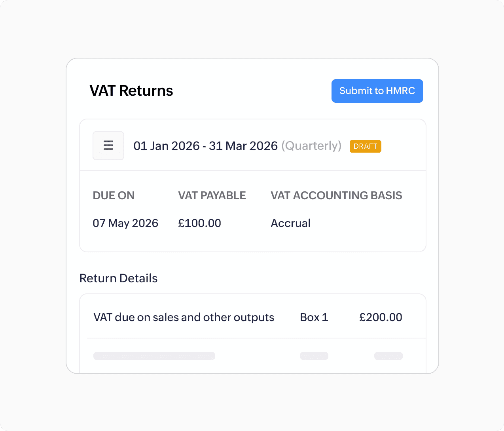The height and width of the screenshot is (431, 504).
Task: Click the placeholder pill below Box 1
Action: pyautogui.click(x=314, y=356)
